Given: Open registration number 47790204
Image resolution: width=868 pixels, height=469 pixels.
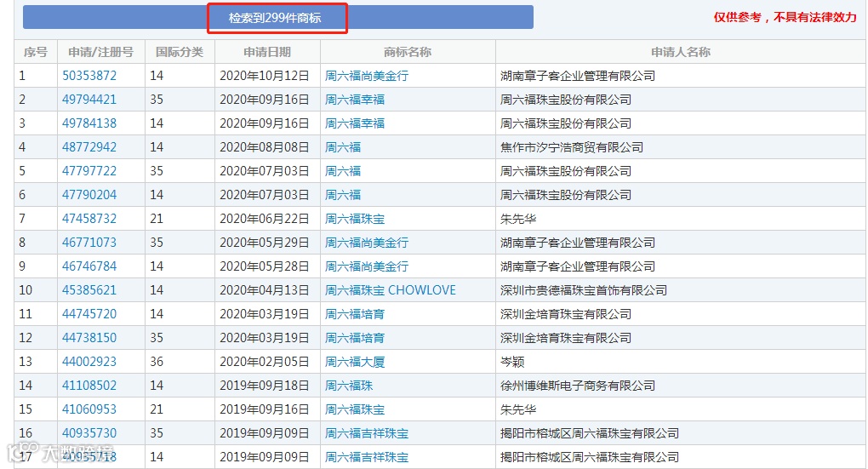Looking at the screenshot, I should pos(89,194).
